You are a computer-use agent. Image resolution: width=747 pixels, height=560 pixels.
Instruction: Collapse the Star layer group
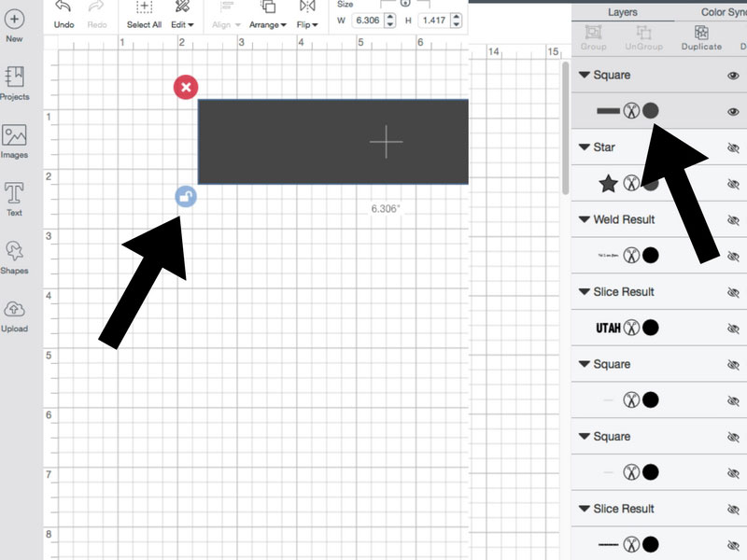585,147
